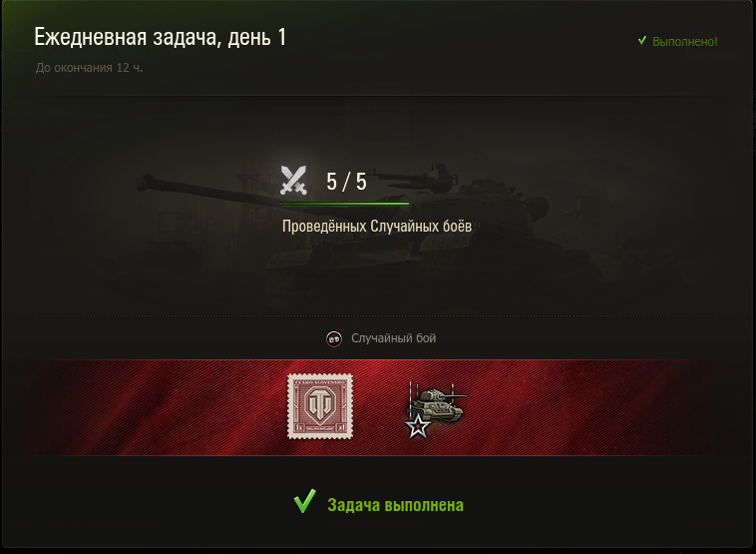The width and height of the screenshot is (756, 554).
Task: Click the large green checkmark at bottom
Action: 305,501
